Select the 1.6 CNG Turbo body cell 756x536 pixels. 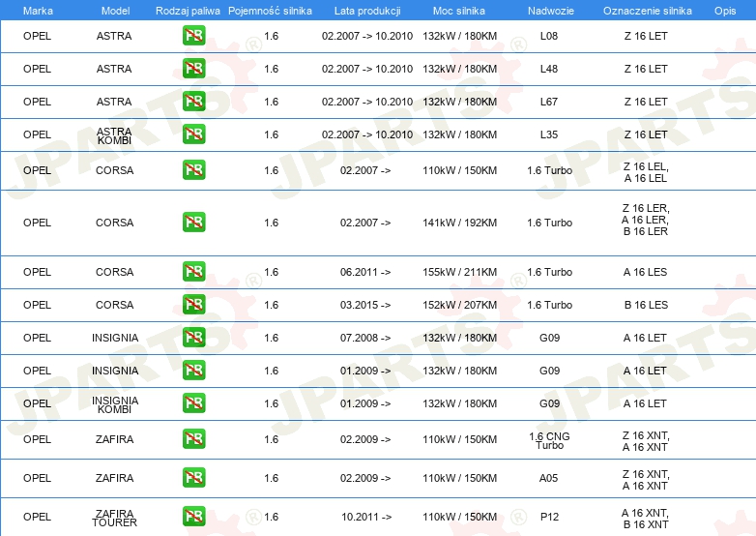(549, 440)
